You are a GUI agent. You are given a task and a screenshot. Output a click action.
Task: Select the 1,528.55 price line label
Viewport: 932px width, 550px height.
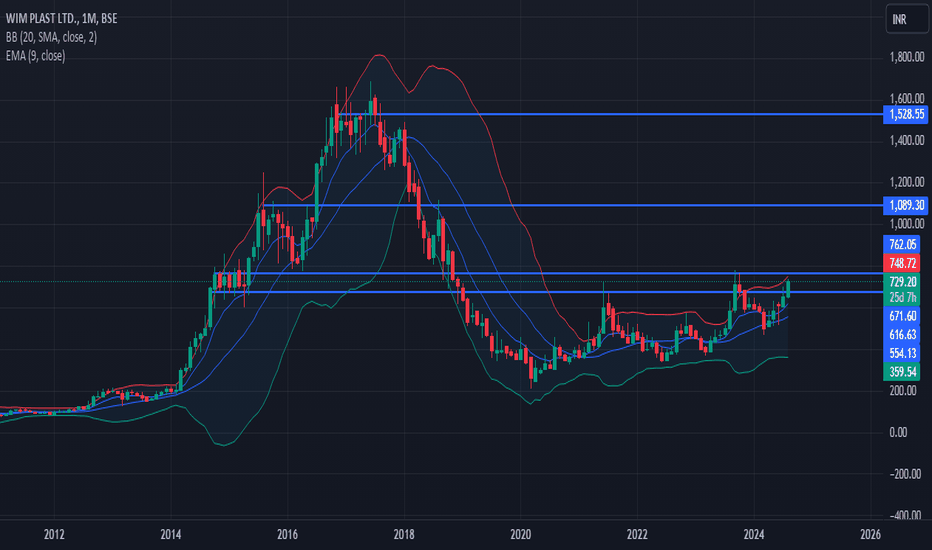[x=906, y=114]
